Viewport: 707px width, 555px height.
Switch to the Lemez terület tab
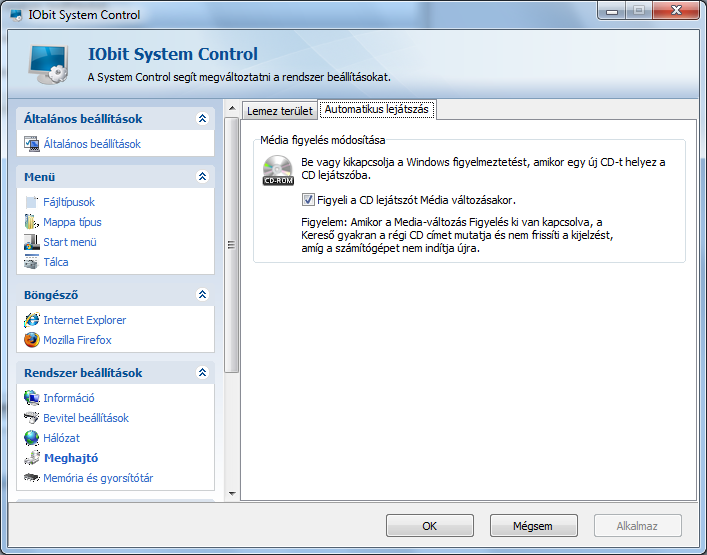[280, 111]
